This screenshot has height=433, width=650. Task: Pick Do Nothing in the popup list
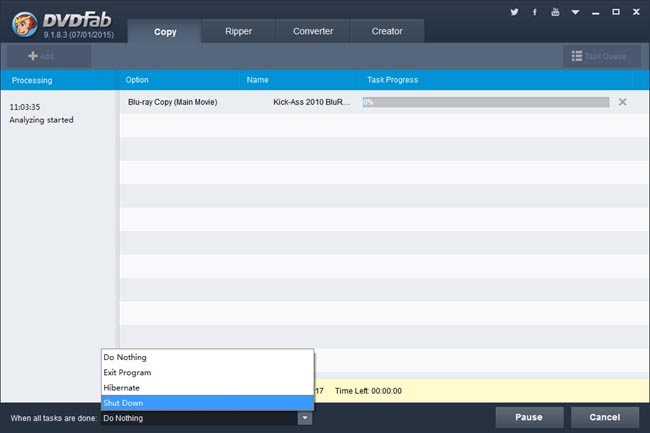click(x=207, y=357)
